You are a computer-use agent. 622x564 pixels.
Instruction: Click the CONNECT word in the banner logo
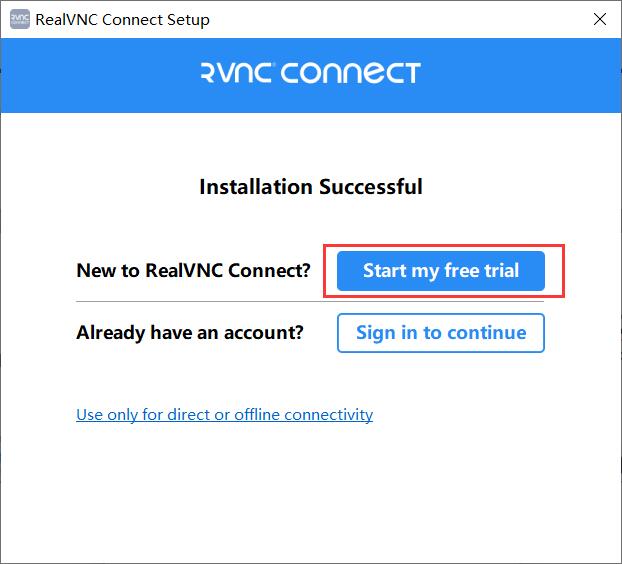click(x=351, y=73)
